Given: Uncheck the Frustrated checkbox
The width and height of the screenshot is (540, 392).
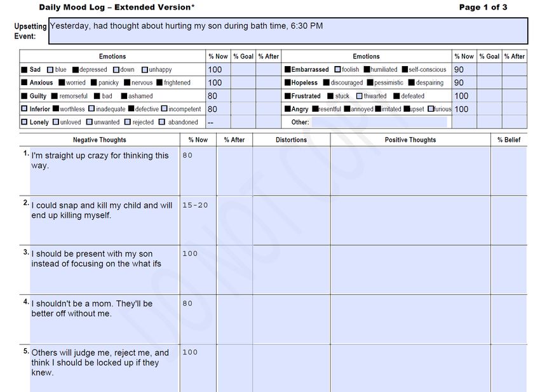Looking at the screenshot, I should (288, 96).
